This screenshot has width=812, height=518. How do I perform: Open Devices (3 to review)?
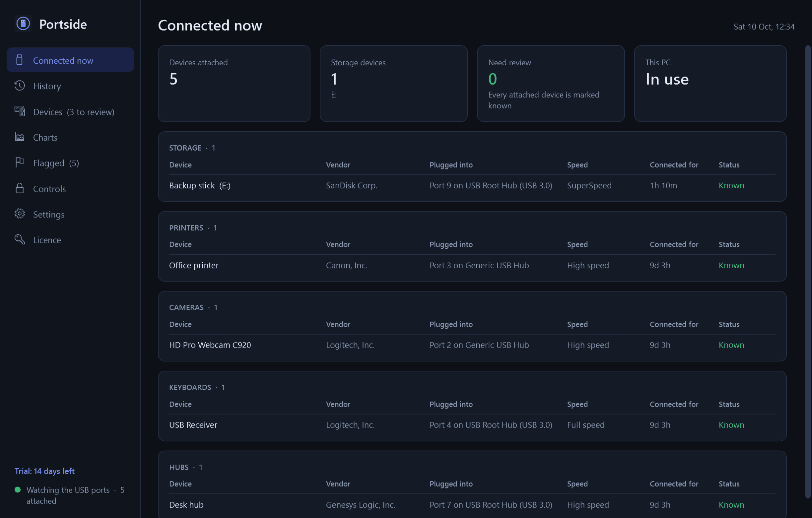[70, 112]
